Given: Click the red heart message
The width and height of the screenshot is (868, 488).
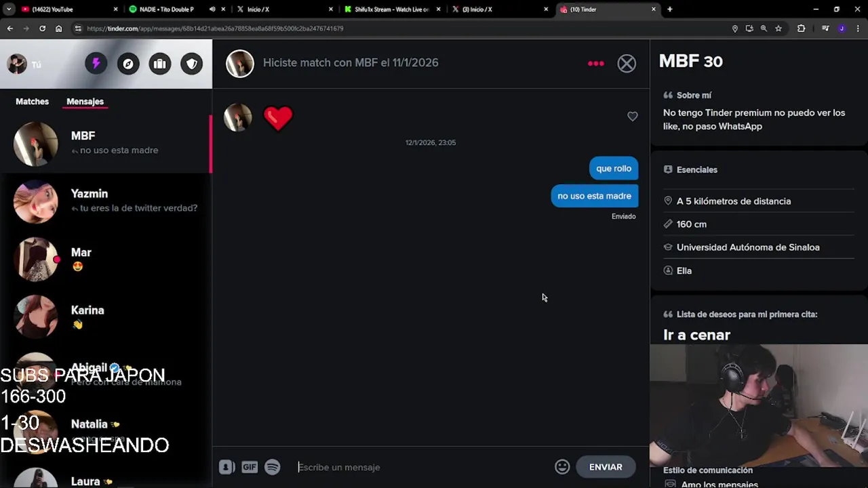Looking at the screenshot, I should (x=278, y=118).
